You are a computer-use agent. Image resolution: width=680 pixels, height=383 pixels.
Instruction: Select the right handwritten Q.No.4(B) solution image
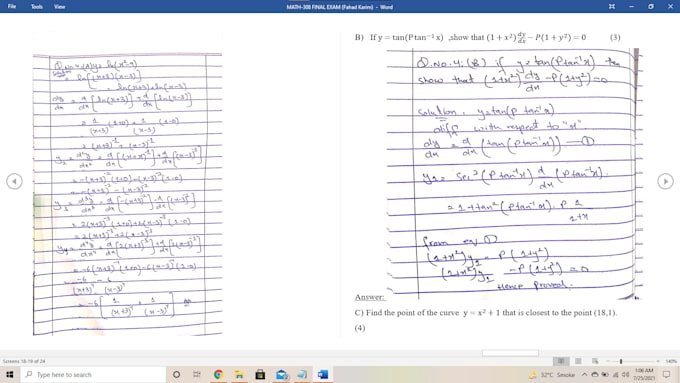pyautogui.click(x=514, y=173)
